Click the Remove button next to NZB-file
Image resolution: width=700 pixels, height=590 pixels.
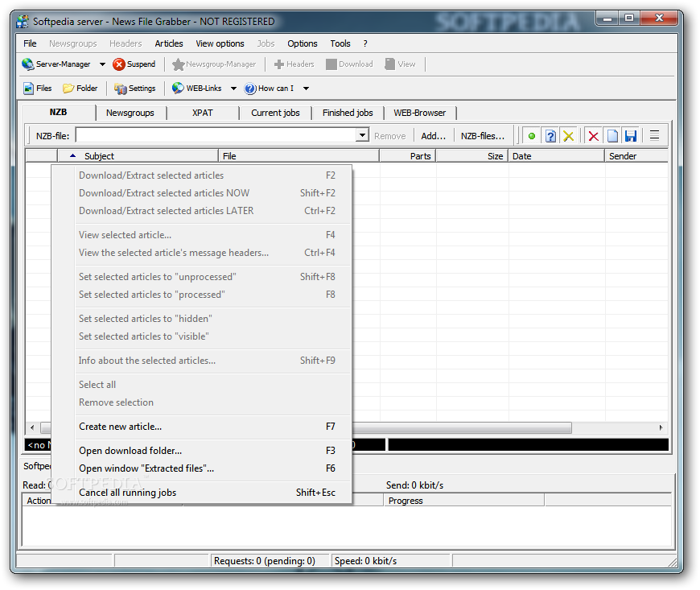point(389,136)
